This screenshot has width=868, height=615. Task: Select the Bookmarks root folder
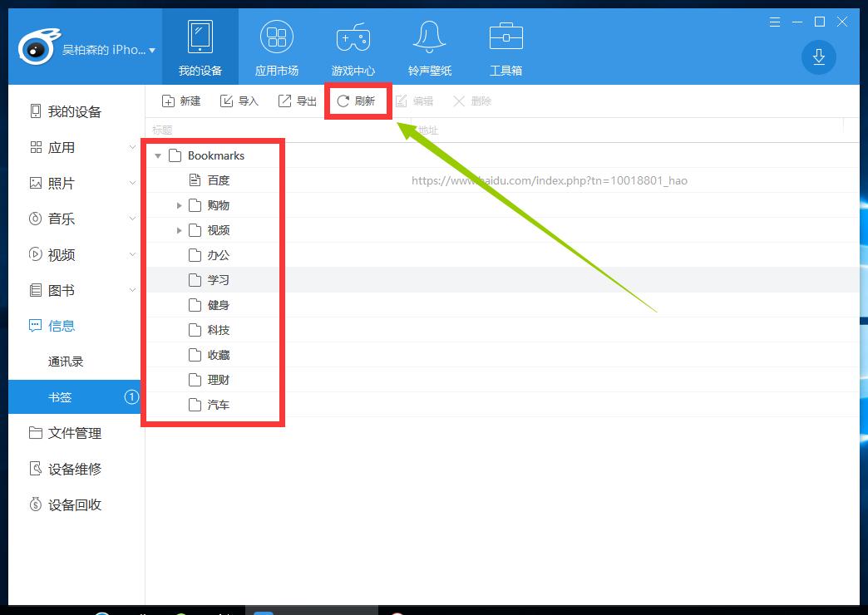click(206, 155)
